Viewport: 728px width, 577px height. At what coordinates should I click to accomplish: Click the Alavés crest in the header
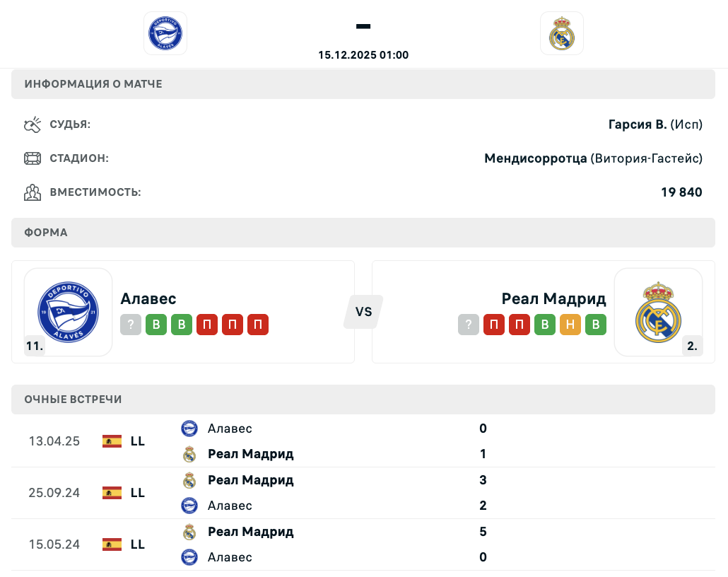click(165, 33)
